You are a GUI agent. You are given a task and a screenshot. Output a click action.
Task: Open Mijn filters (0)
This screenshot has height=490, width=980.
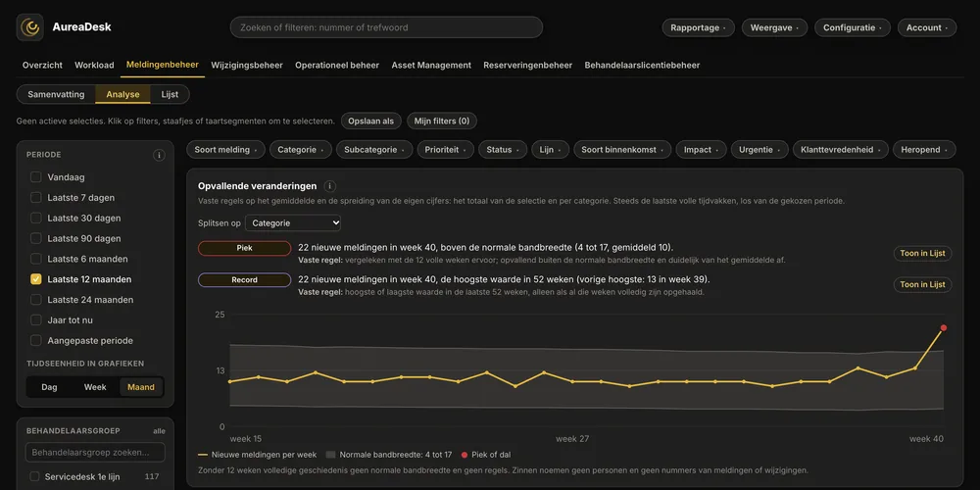pyautogui.click(x=442, y=122)
